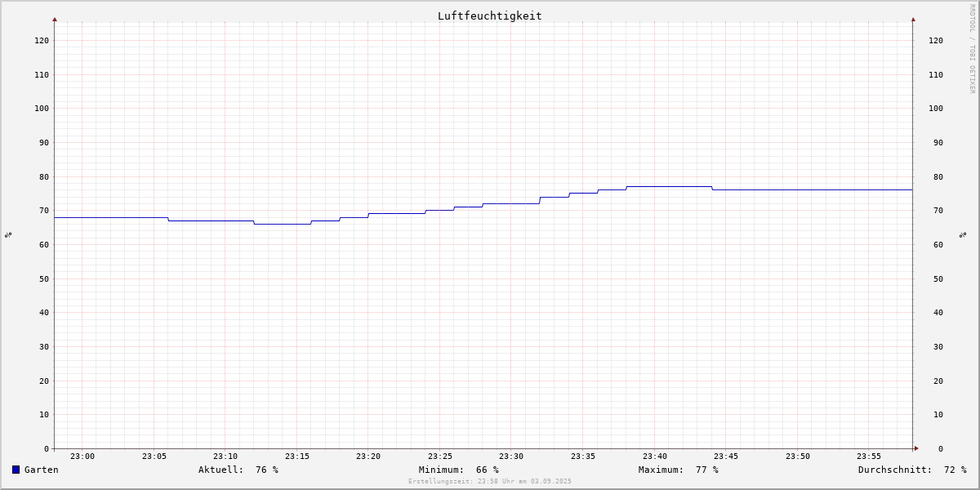This screenshot has height=490, width=980.
Task: Click the 100 label on the right axis
Action: [x=936, y=108]
